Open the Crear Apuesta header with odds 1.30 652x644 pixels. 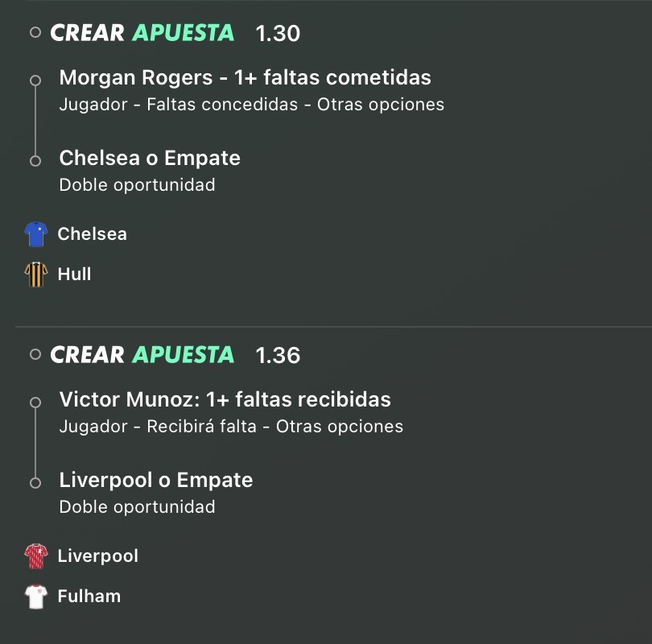pos(175,33)
